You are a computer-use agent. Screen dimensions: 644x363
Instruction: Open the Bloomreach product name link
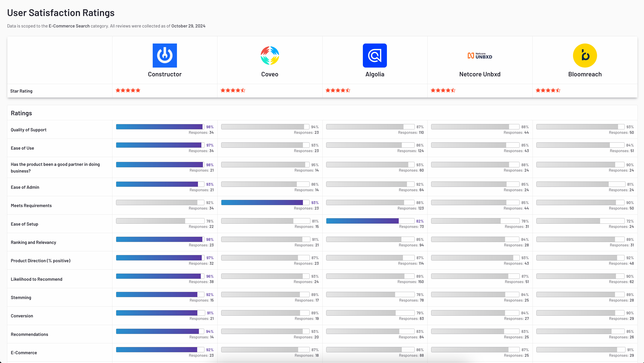click(x=585, y=74)
